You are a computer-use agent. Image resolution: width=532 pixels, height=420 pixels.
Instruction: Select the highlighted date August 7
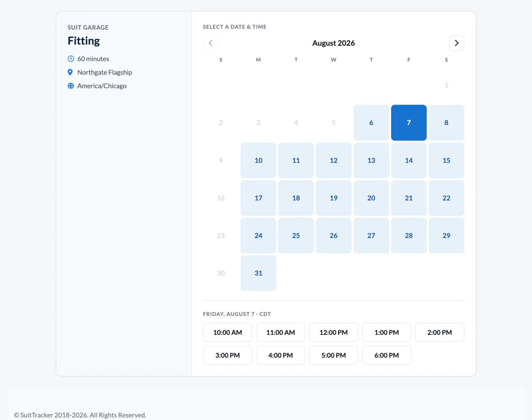tap(409, 123)
